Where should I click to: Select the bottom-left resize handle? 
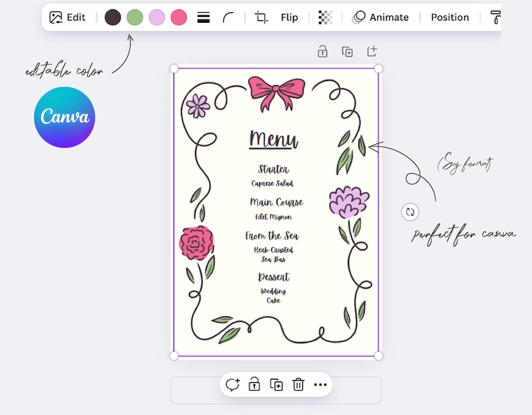tap(174, 356)
